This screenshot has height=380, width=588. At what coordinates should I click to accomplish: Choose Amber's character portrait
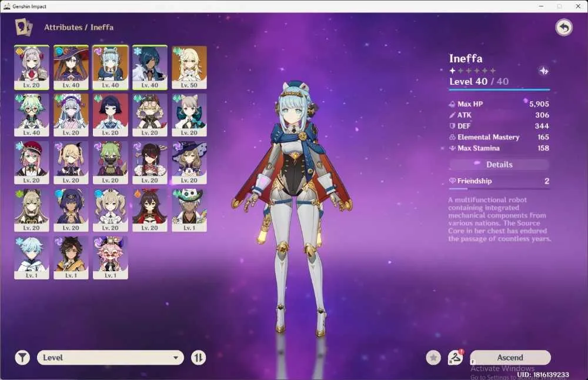(149, 210)
